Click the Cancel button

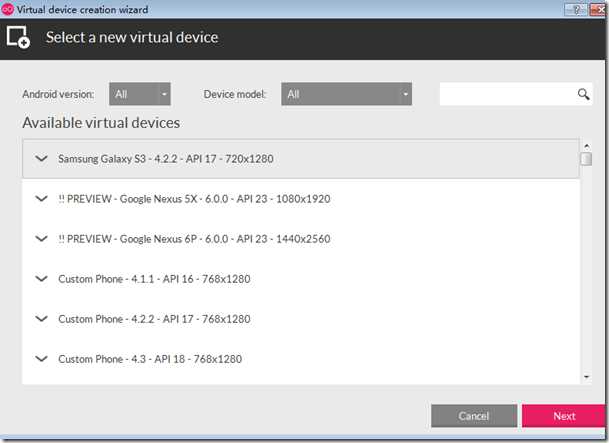click(474, 416)
